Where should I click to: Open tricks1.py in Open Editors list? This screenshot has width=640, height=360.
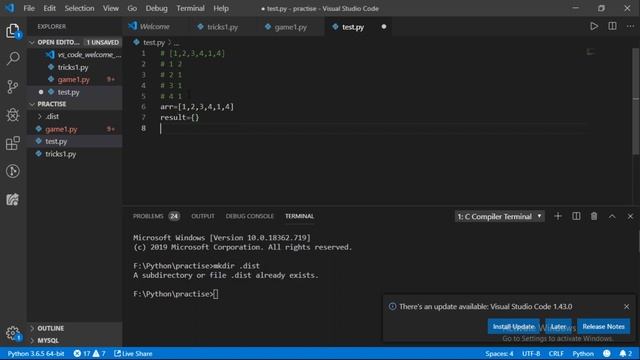pos(75,67)
